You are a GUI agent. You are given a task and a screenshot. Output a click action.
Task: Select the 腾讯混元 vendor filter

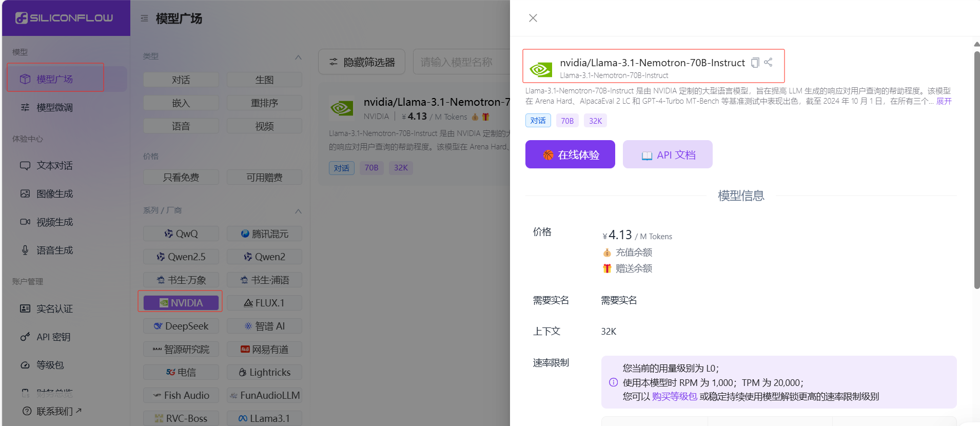(264, 234)
